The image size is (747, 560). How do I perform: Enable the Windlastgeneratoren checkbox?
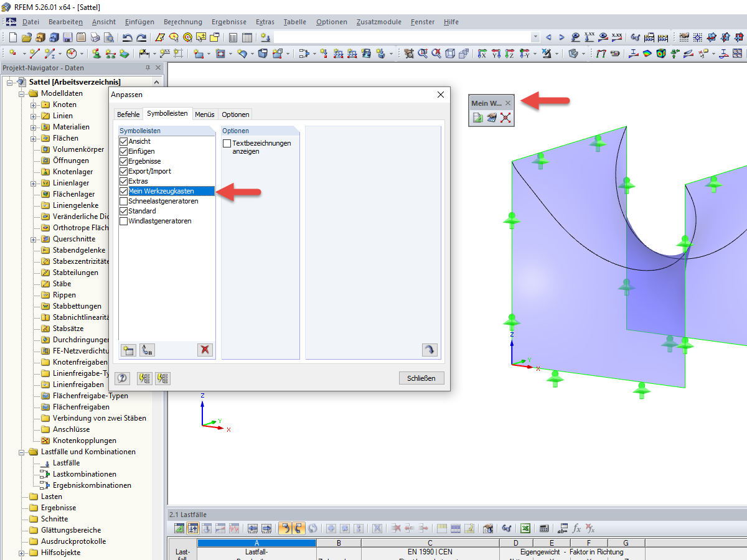point(123,221)
